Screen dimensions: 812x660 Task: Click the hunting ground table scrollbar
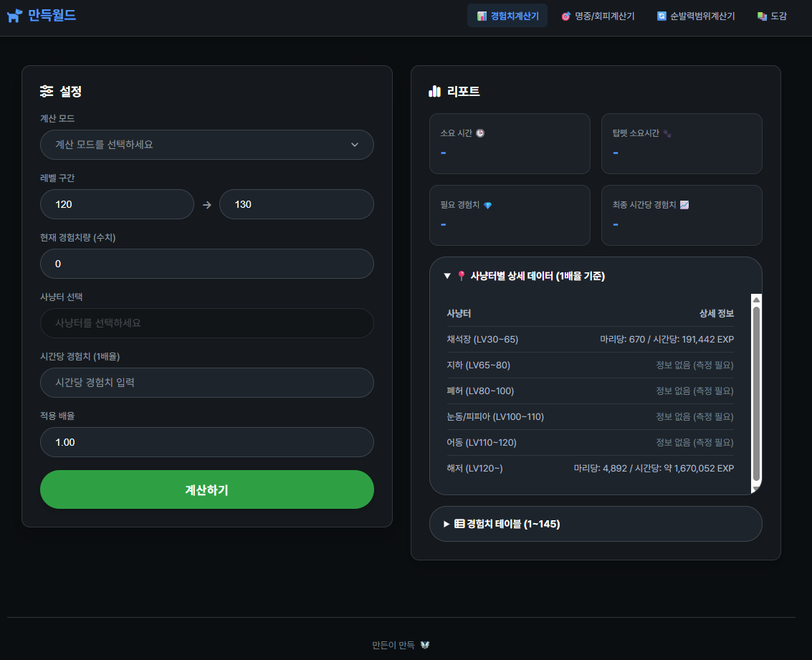tap(756, 393)
